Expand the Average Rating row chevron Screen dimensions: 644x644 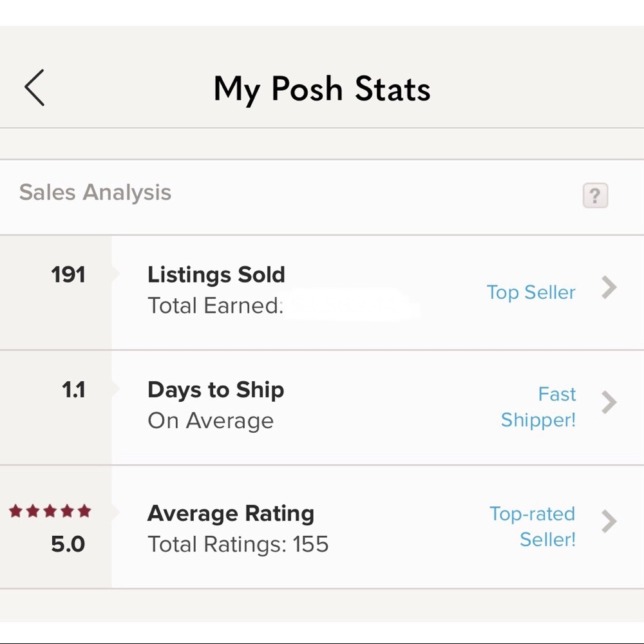click(609, 522)
